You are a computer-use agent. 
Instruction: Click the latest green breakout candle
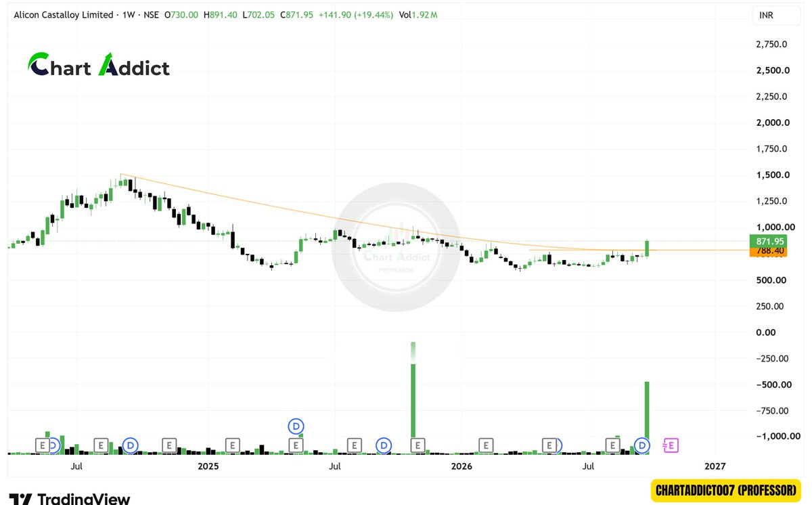(x=648, y=248)
